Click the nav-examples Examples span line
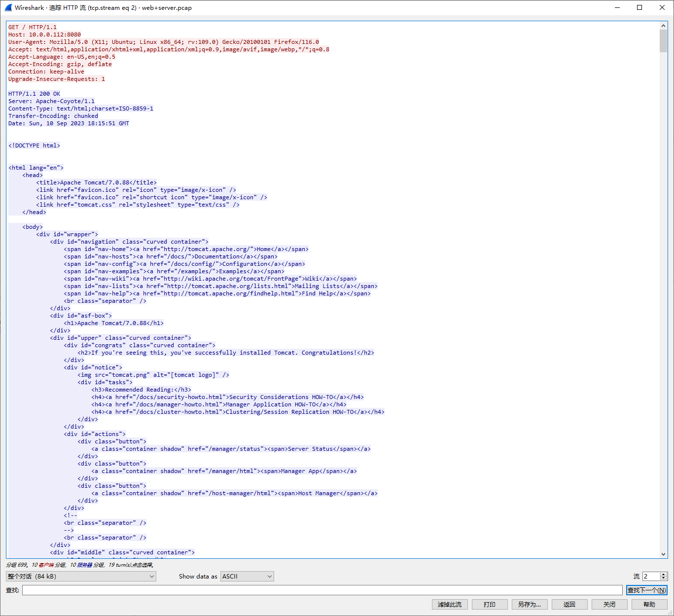 pos(174,271)
